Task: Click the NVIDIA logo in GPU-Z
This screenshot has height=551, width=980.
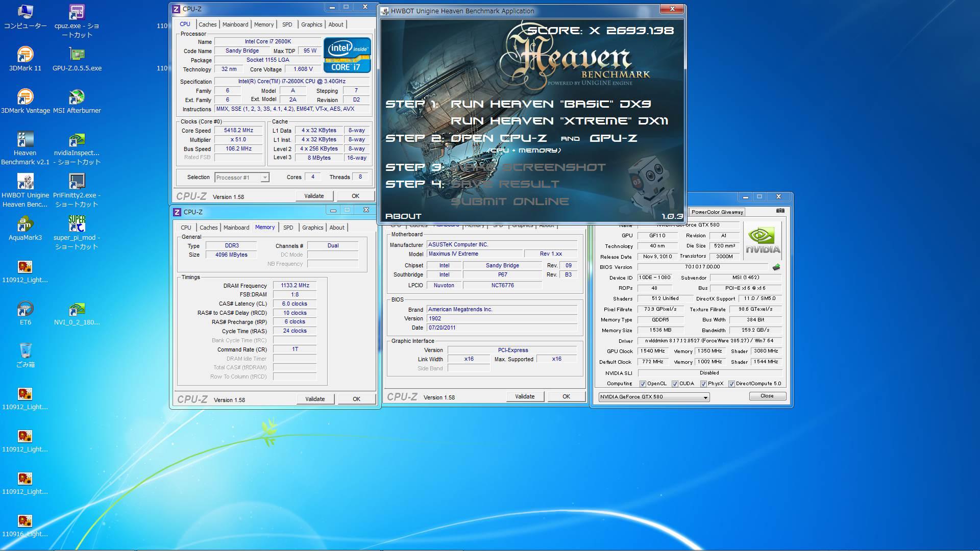Action: coord(763,240)
